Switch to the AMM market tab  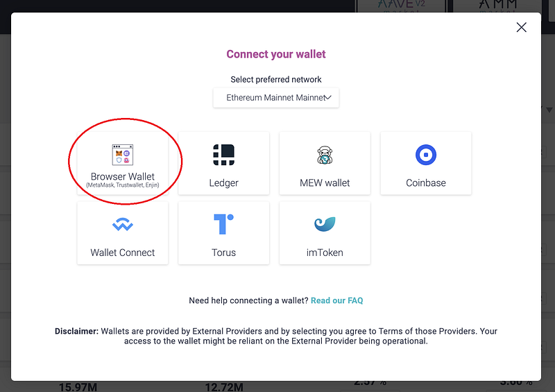[x=498, y=6]
